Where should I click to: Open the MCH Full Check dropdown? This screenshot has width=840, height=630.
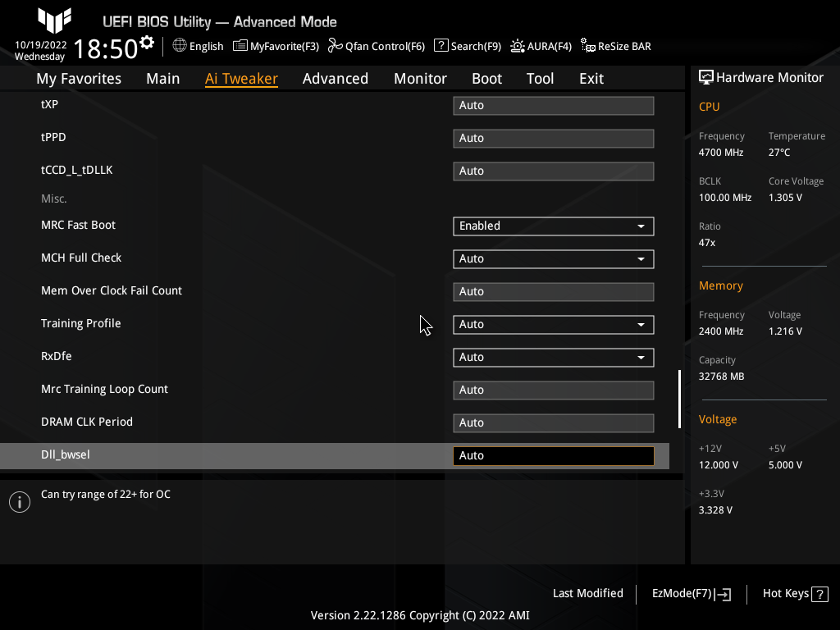[x=553, y=258]
